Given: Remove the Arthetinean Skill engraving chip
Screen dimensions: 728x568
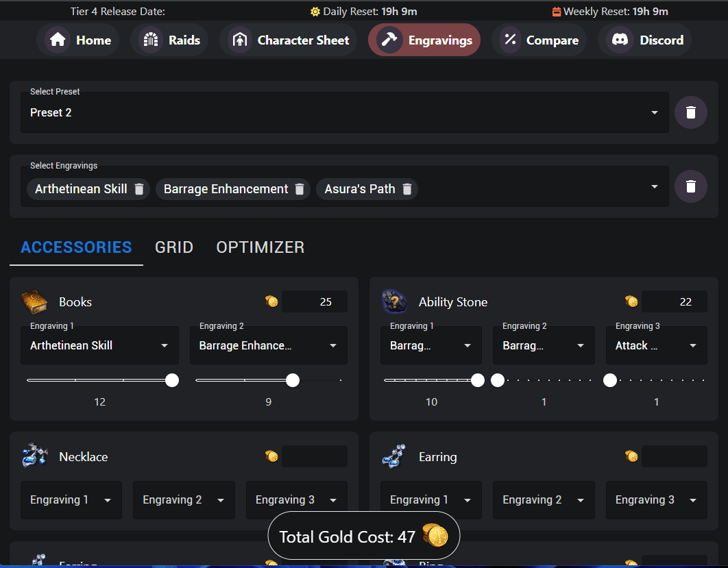Looking at the screenshot, I should 139,189.
